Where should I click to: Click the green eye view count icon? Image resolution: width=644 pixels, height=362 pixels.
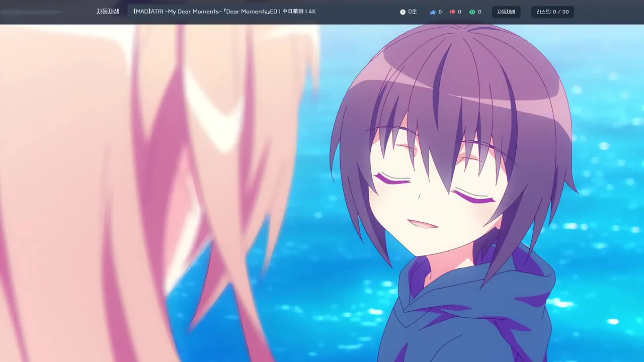point(472,12)
